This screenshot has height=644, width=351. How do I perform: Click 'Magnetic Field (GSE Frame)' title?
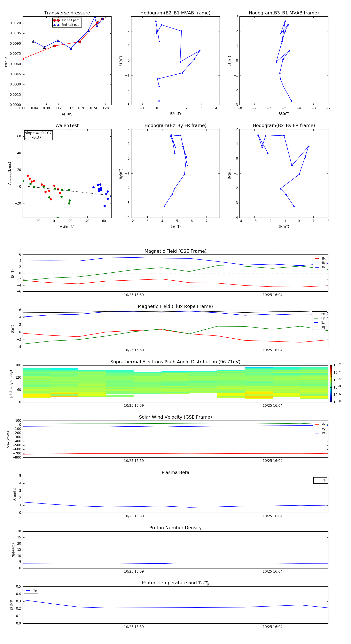[175, 251]
